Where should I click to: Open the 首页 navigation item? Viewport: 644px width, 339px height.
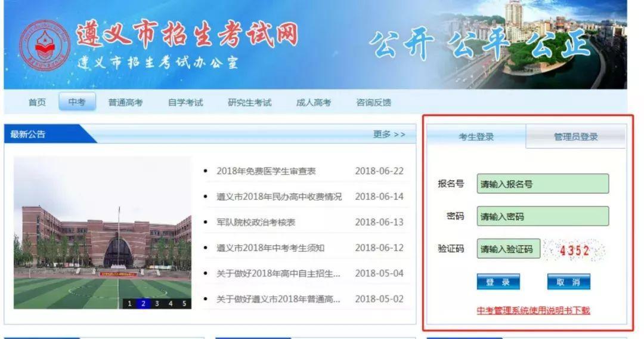(37, 103)
